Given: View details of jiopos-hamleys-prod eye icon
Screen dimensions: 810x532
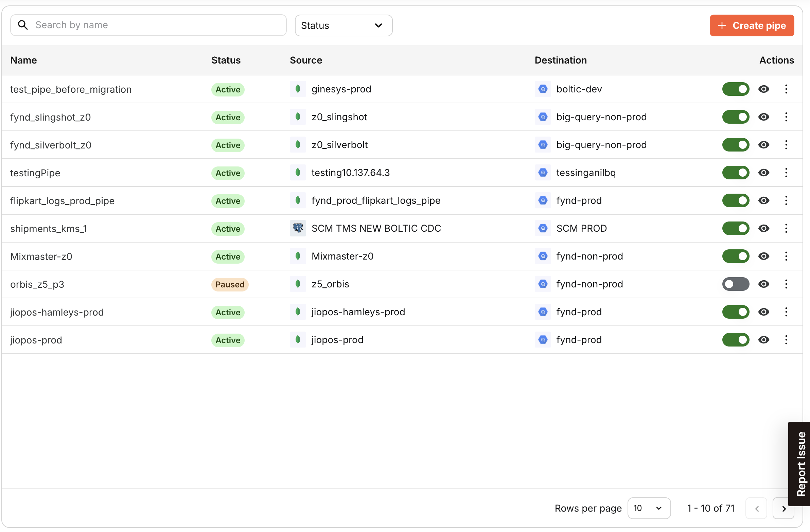Looking at the screenshot, I should 764,312.
